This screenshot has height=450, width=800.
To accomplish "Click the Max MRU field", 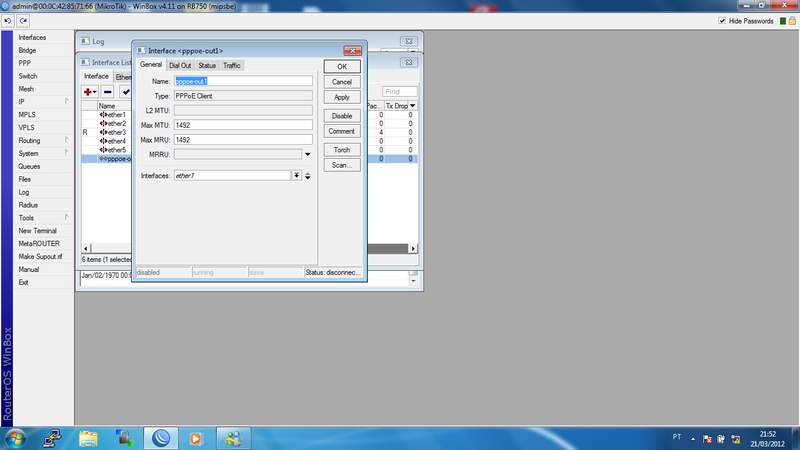I will pyautogui.click(x=243, y=140).
